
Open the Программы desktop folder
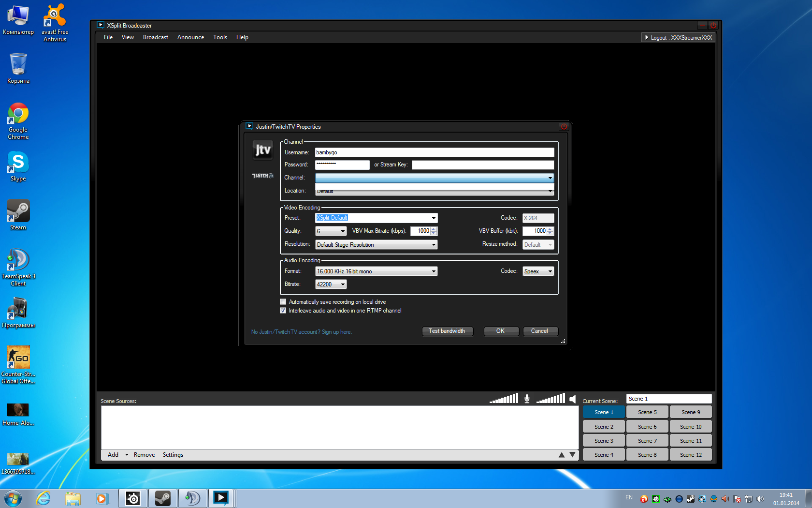point(18,313)
